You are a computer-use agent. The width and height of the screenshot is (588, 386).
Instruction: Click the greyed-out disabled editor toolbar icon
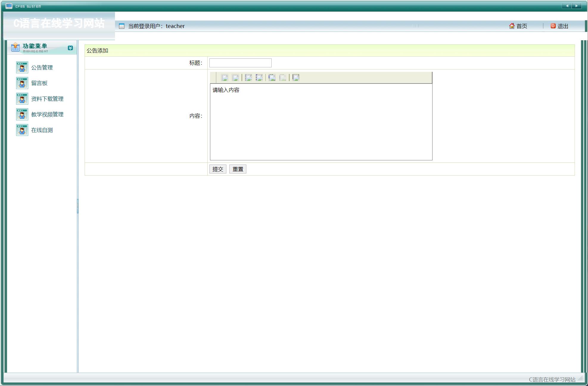point(283,78)
